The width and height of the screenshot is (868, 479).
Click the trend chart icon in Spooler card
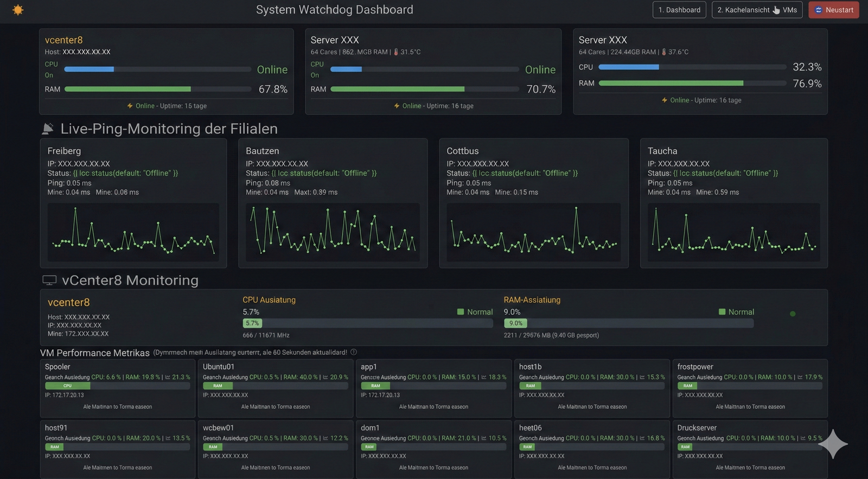point(168,377)
